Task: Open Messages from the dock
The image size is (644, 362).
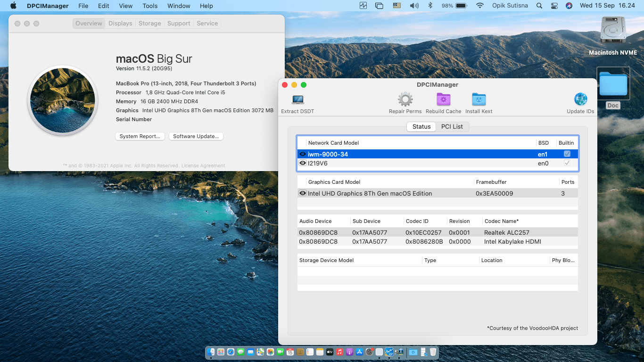Action: point(240,352)
